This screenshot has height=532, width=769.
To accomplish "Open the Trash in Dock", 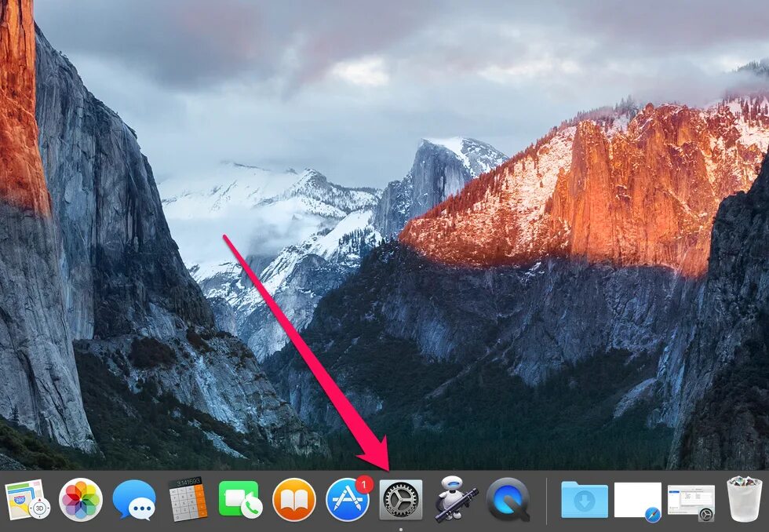I will click(x=745, y=499).
